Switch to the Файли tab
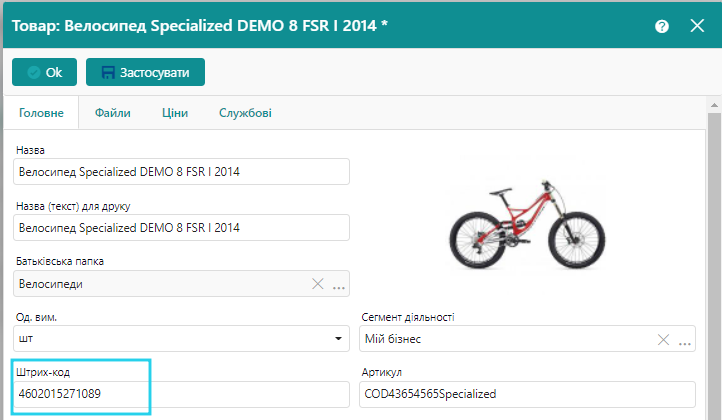 (x=112, y=113)
